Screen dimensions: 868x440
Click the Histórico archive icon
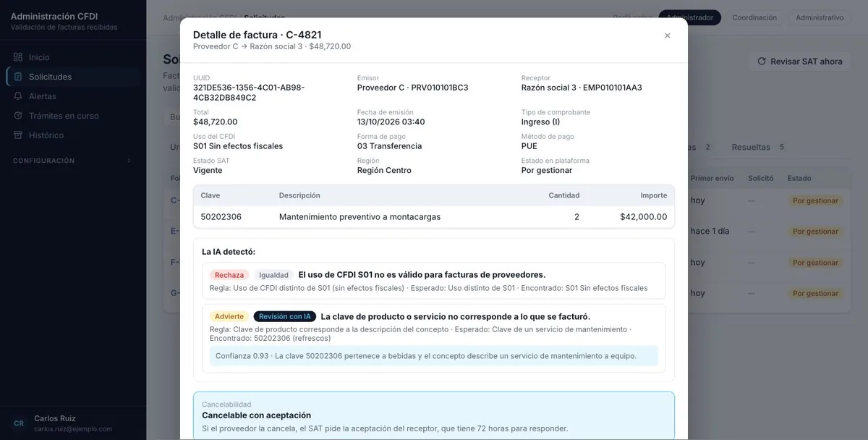point(18,135)
